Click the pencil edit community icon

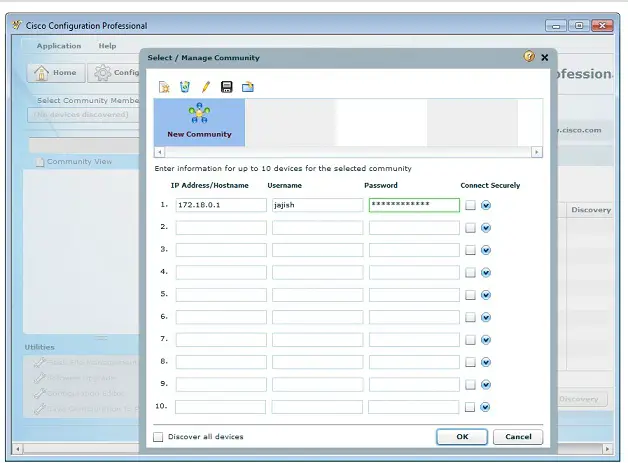205,87
